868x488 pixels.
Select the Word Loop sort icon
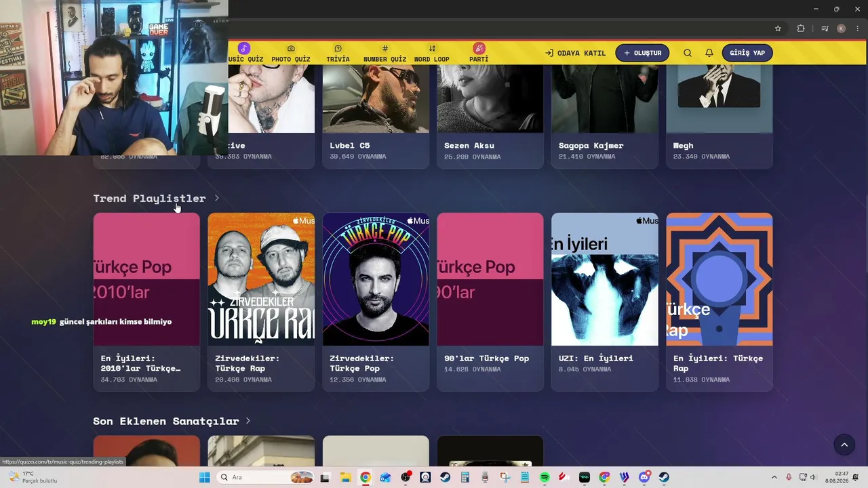[432, 49]
